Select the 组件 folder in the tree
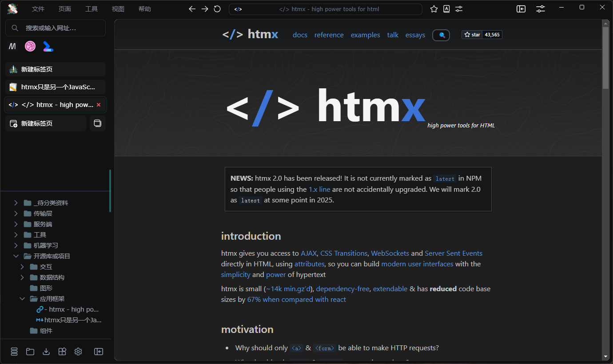613x364 pixels. point(46,331)
